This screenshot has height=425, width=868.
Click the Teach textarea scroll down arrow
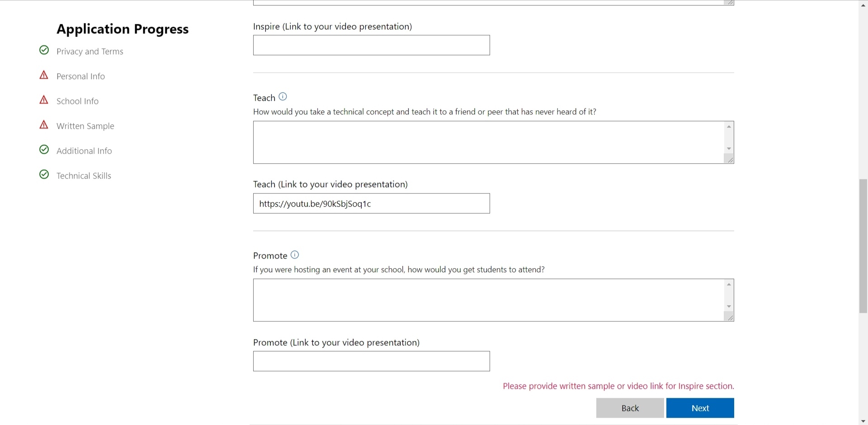click(x=729, y=149)
